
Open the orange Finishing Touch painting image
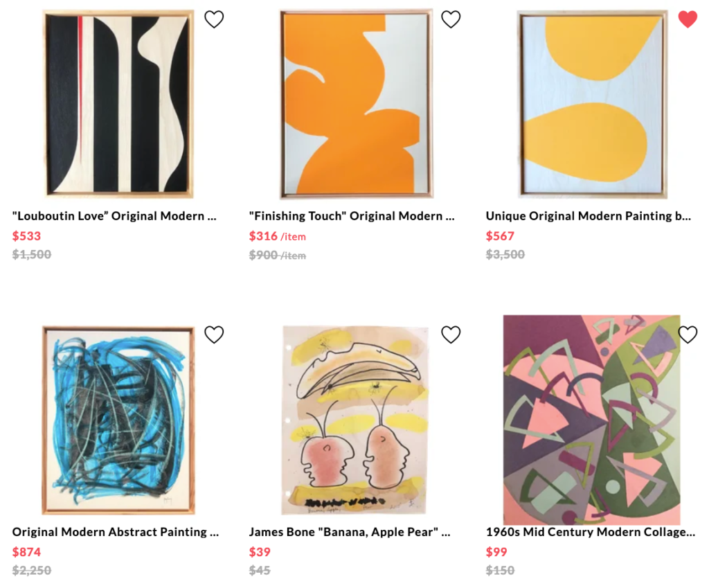357,104
